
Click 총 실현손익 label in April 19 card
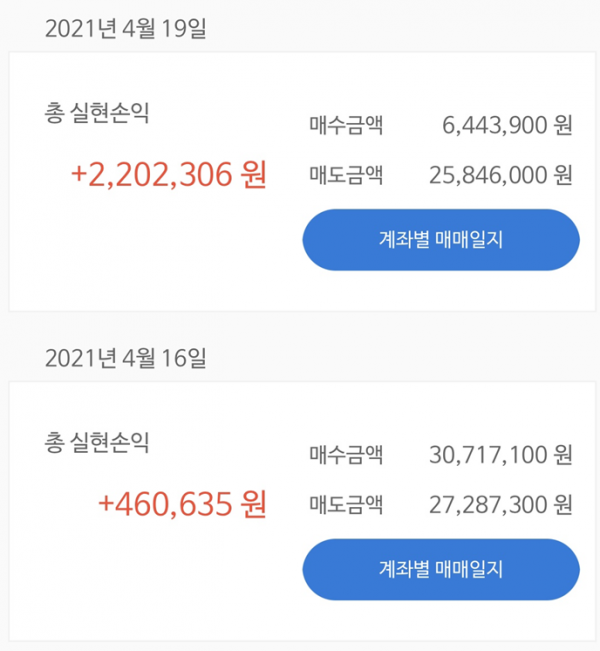click(96, 112)
